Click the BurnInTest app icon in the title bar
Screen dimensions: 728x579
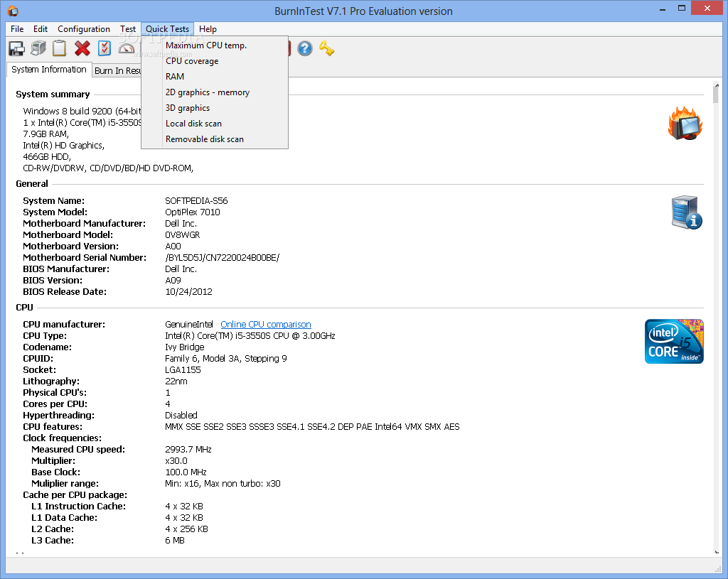[x=13, y=11]
